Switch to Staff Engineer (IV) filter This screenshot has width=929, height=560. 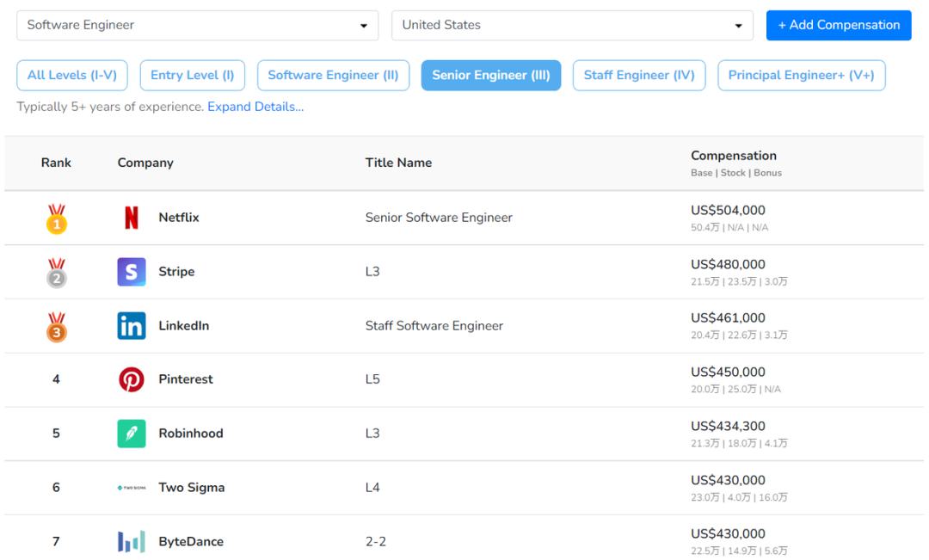click(639, 75)
